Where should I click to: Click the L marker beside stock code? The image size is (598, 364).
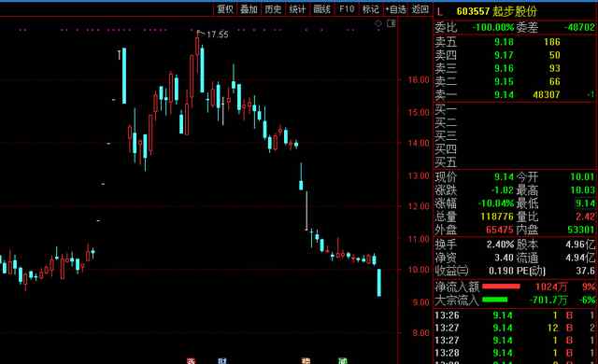440,12
